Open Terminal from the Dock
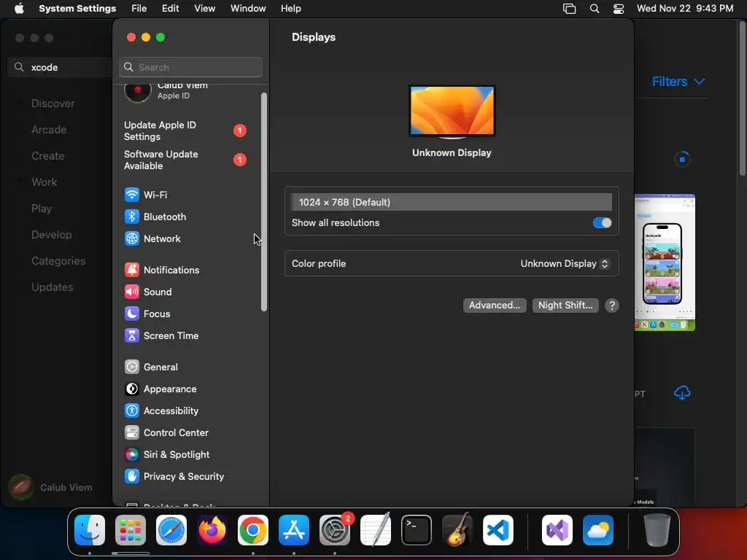This screenshot has width=747, height=560. tap(417, 530)
